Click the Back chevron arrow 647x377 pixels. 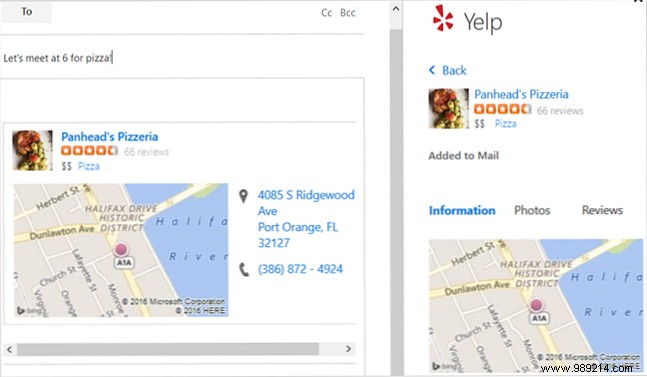(x=432, y=70)
